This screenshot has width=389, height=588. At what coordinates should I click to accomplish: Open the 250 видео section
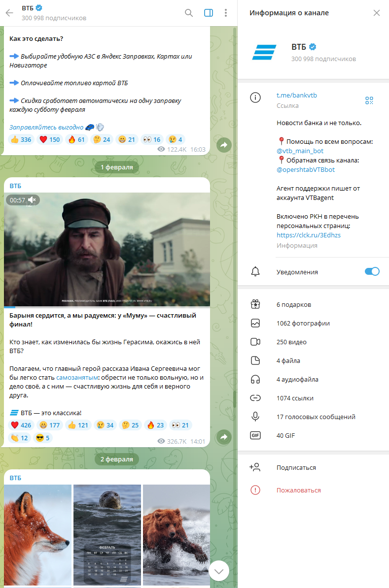pos(313,342)
